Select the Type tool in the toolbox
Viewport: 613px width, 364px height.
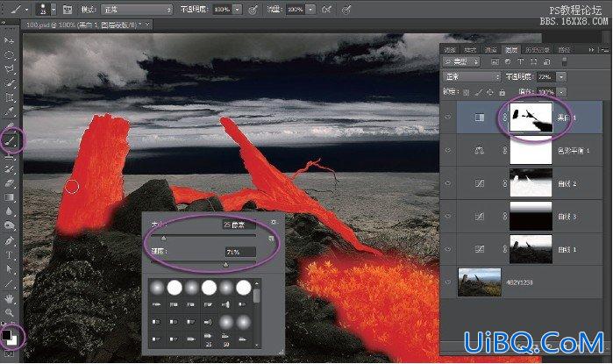point(9,255)
